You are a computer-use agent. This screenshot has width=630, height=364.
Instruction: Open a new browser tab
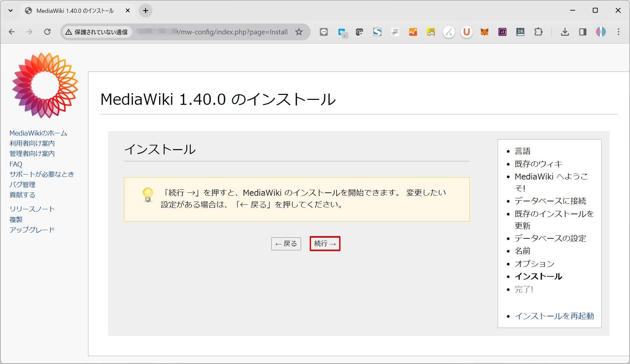pos(146,11)
